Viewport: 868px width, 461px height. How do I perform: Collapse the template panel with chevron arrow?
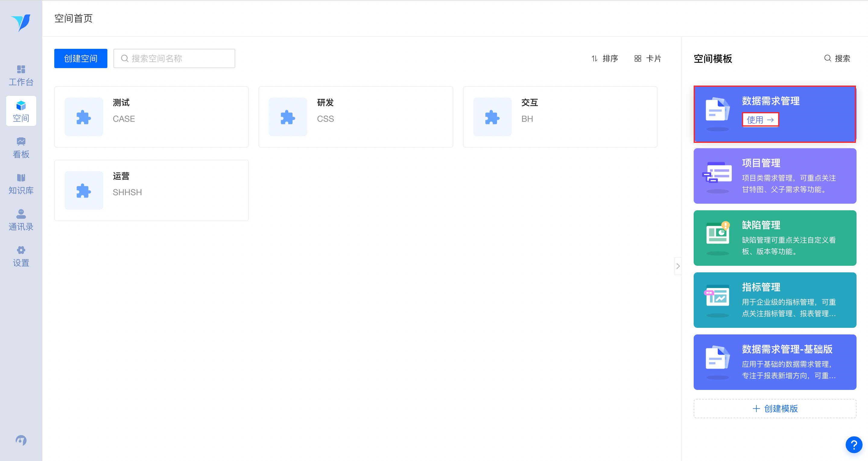point(678,266)
